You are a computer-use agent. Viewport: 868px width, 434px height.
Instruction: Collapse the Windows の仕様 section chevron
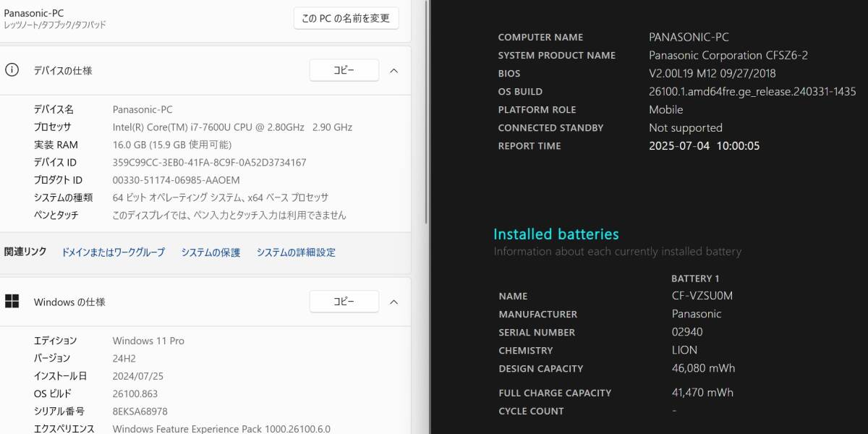tap(394, 302)
